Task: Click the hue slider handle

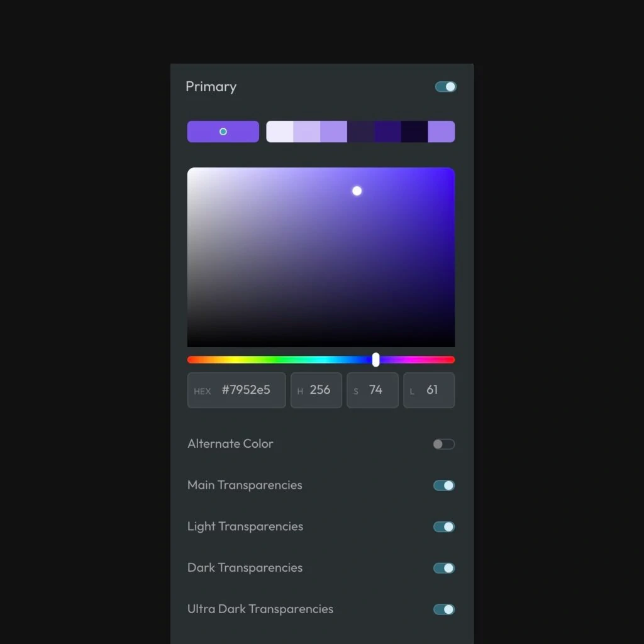Action: pos(375,360)
